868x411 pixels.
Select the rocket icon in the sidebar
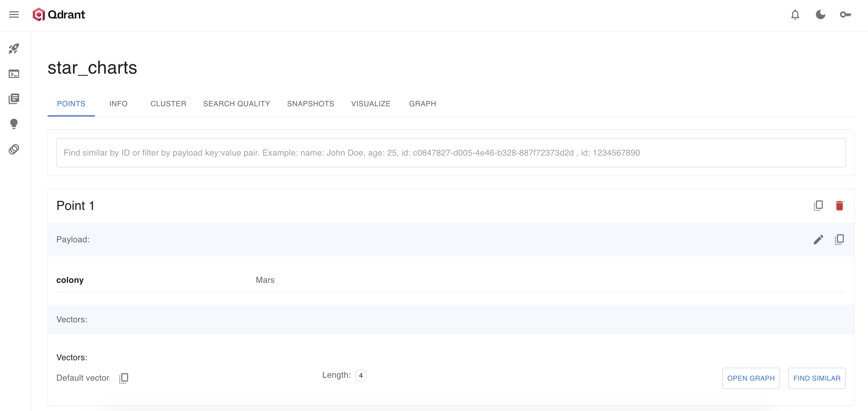click(x=14, y=48)
